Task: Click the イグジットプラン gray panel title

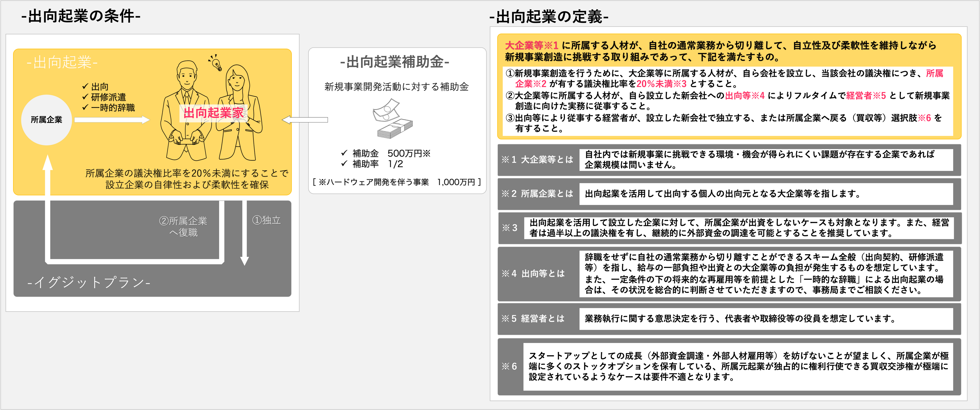Action: point(89,282)
